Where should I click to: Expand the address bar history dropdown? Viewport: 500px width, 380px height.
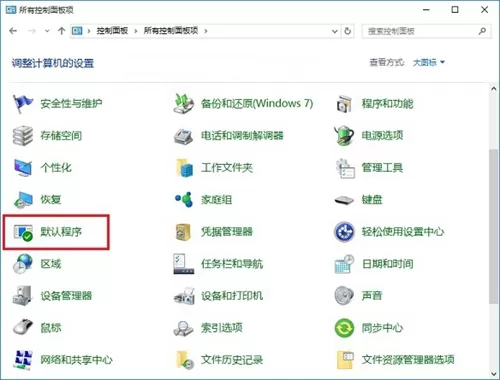335,31
